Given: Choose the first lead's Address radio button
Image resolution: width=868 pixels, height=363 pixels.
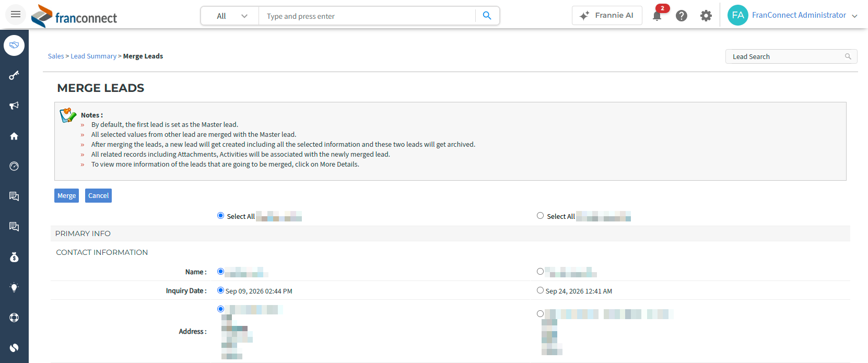Looking at the screenshot, I should [220, 309].
